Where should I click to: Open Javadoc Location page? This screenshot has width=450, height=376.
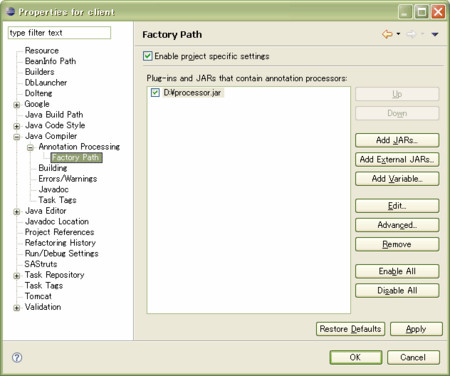(x=57, y=221)
